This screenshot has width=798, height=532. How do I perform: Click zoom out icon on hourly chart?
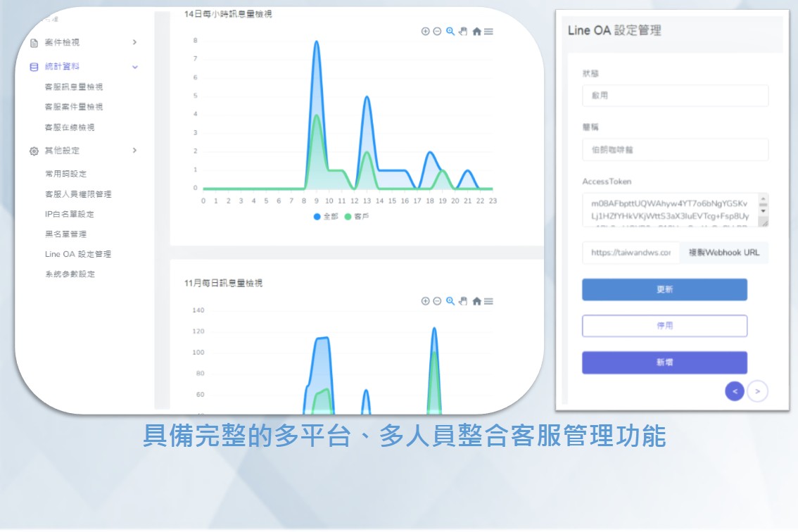pyautogui.click(x=437, y=31)
